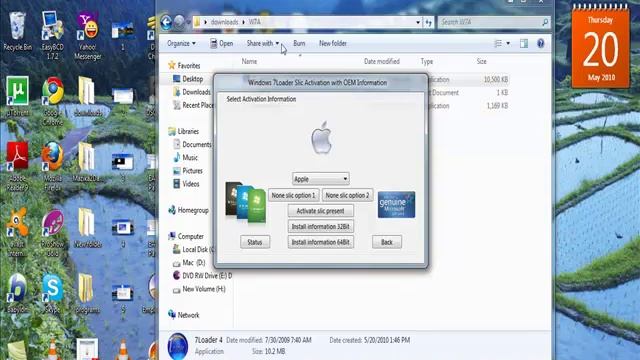
Task: Click the Status button in 7Loader
Action: pos(255,242)
